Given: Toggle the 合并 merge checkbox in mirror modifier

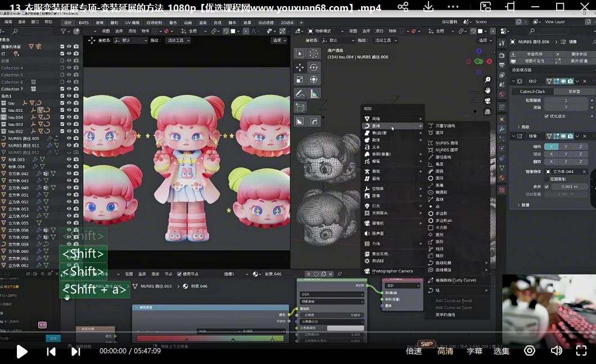Looking at the screenshot, I should point(546,186).
